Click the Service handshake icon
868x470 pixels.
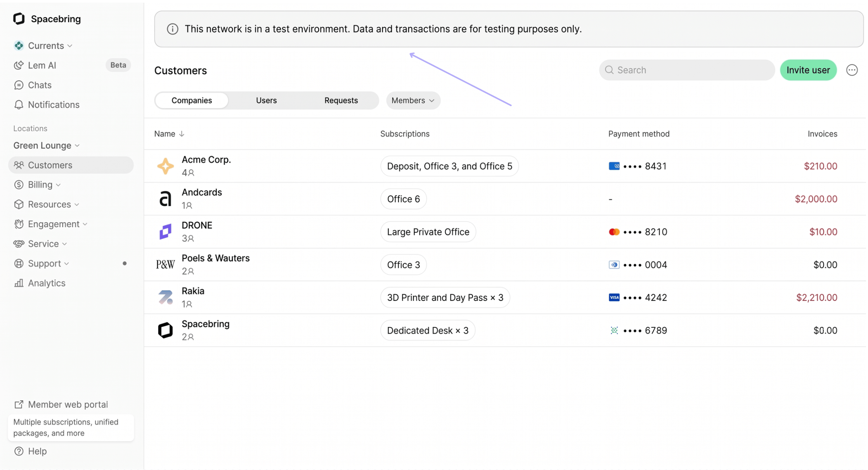pos(19,244)
